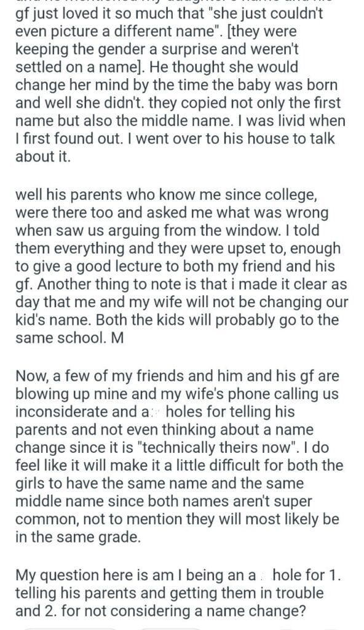The width and height of the screenshot is (364, 630).
Task: Click the stray letter "M" after "same school."
Action: tap(117, 338)
